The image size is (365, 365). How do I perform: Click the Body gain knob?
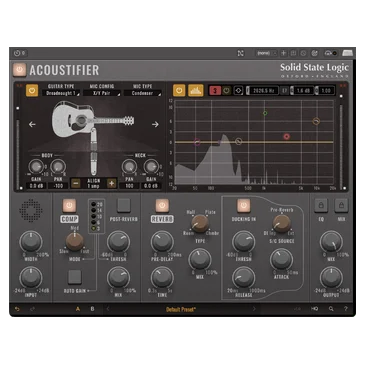tap(36, 166)
